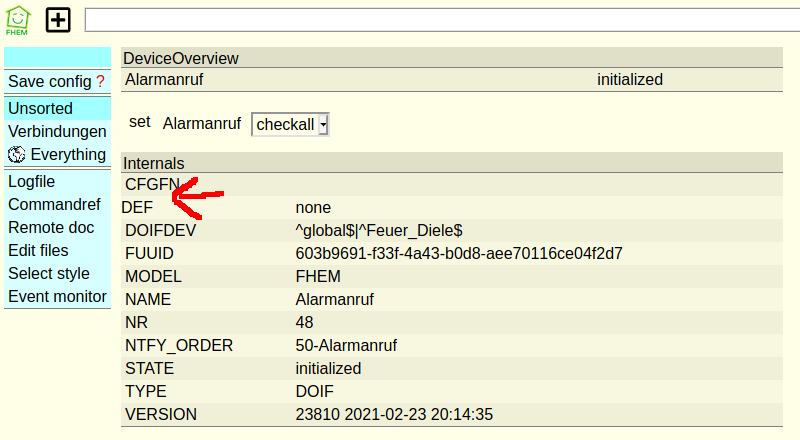Open the checkall command dropdown
The width and height of the screenshot is (800, 440).
point(290,124)
